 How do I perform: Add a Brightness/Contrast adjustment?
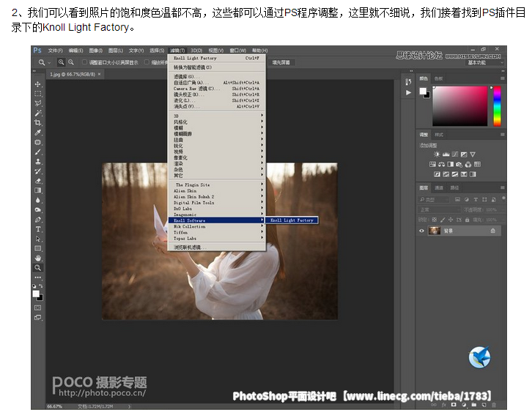(437, 154)
